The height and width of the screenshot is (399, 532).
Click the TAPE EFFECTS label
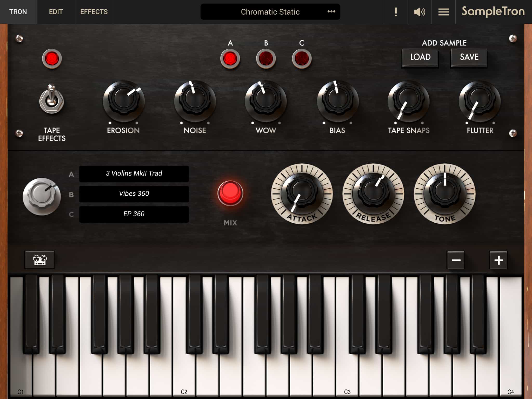[52, 134]
